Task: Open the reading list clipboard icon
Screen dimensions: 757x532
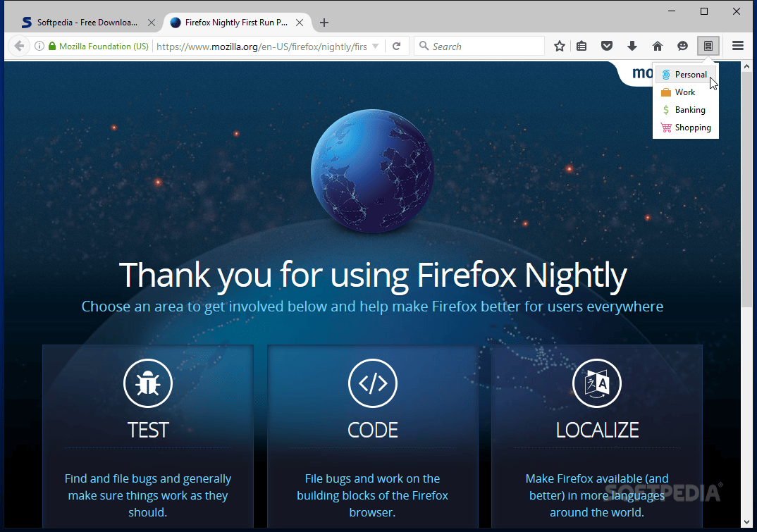Action: click(x=581, y=46)
